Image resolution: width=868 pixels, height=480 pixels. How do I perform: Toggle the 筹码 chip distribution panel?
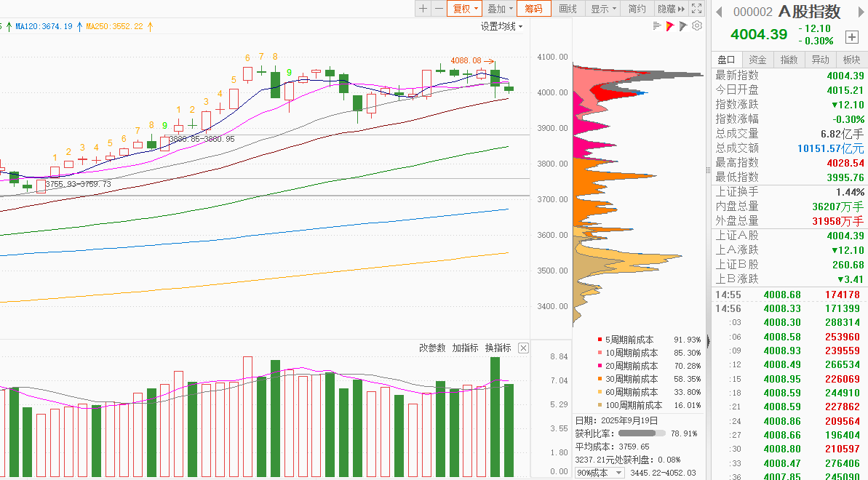coord(533,8)
